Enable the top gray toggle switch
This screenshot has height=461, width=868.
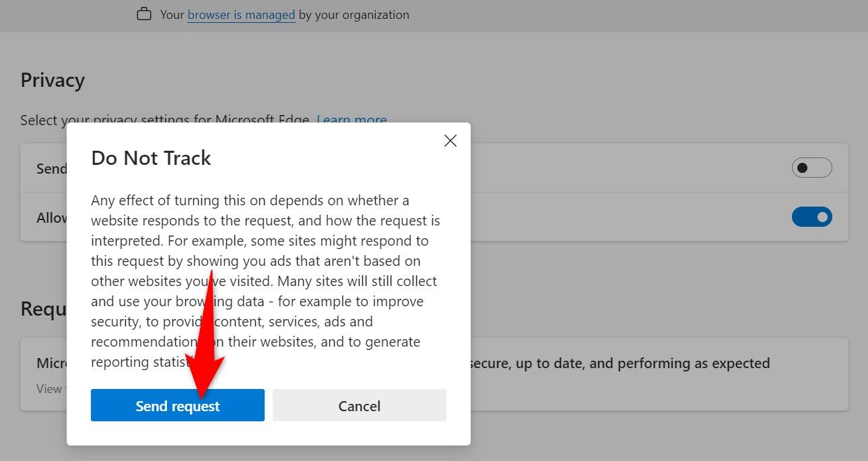[812, 168]
